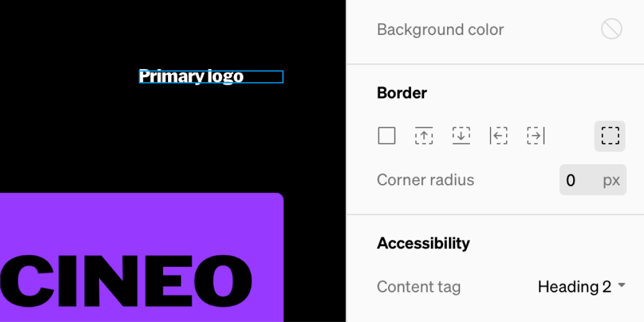The height and width of the screenshot is (322, 644).
Task: Select the Primary logo text element
Action: (211, 76)
